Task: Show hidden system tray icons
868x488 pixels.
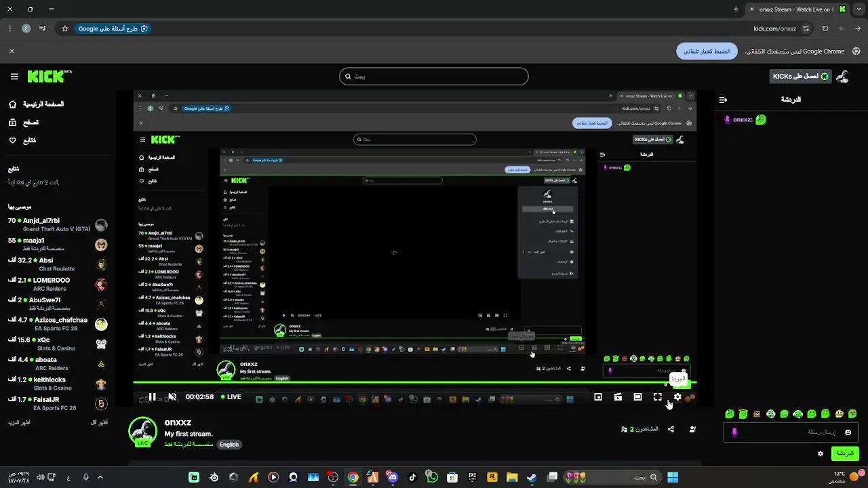Action: pyautogui.click(x=100, y=477)
